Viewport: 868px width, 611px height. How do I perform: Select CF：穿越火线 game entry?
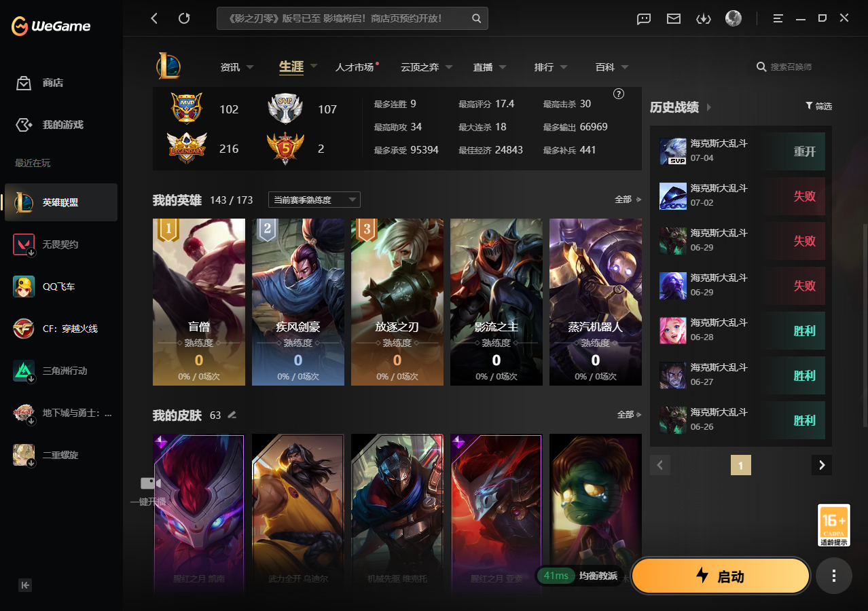tap(61, 329)
